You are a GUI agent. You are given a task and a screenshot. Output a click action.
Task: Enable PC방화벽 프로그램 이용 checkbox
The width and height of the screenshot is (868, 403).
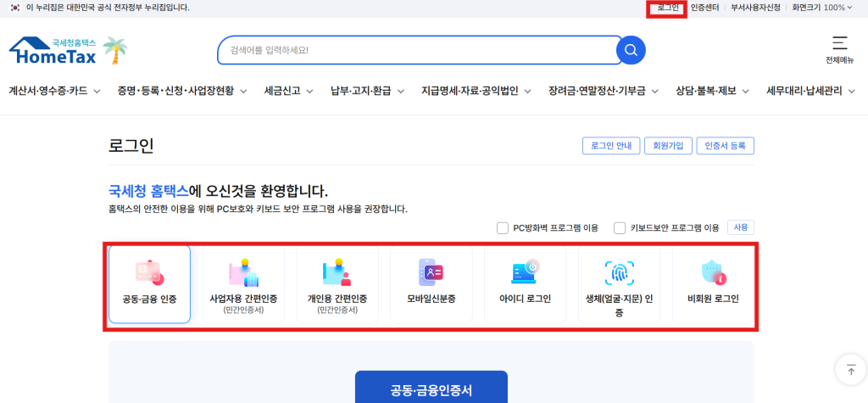503,228
